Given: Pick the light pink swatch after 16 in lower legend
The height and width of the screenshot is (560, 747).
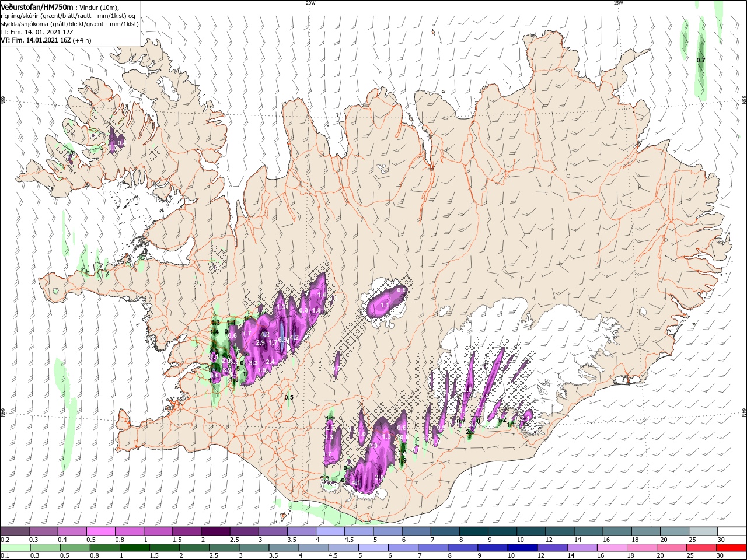Looking at the screenshot, I should (612, 548).
